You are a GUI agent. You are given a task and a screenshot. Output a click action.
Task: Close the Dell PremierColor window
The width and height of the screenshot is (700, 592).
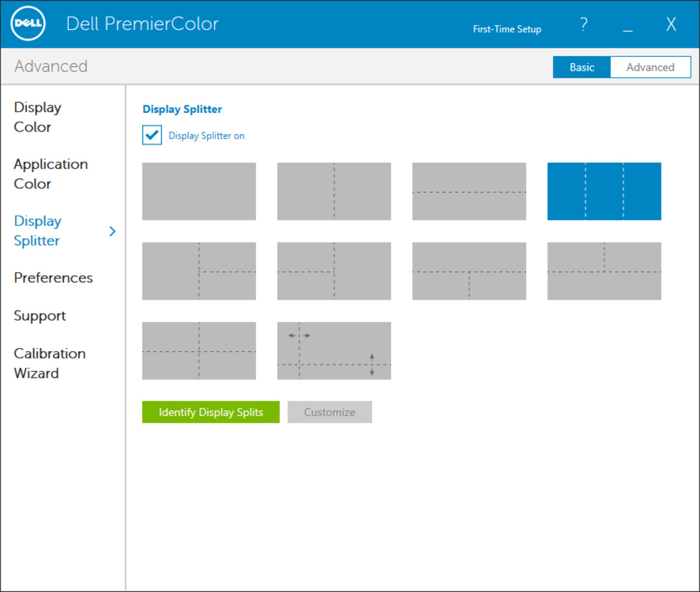coord(671,24)
